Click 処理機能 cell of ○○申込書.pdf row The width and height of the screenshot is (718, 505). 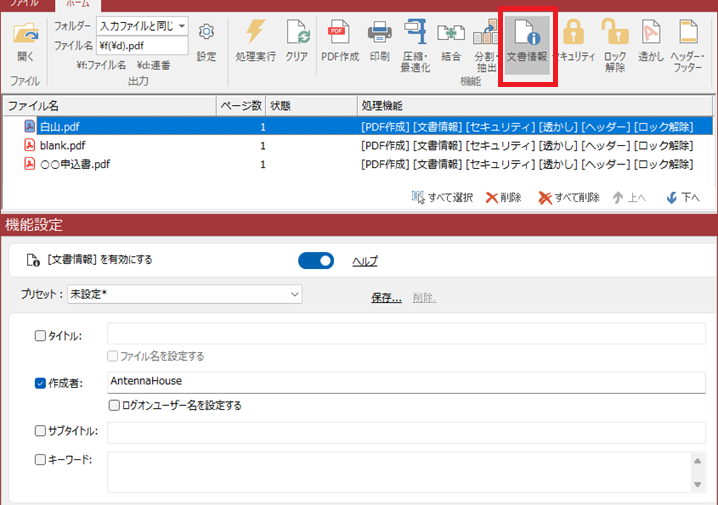click(527, 163)
